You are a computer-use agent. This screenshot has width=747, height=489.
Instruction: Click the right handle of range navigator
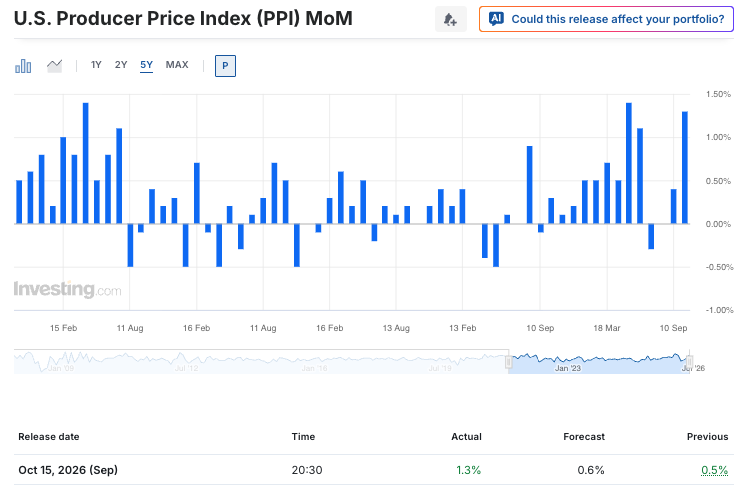(x=689, y=362)
